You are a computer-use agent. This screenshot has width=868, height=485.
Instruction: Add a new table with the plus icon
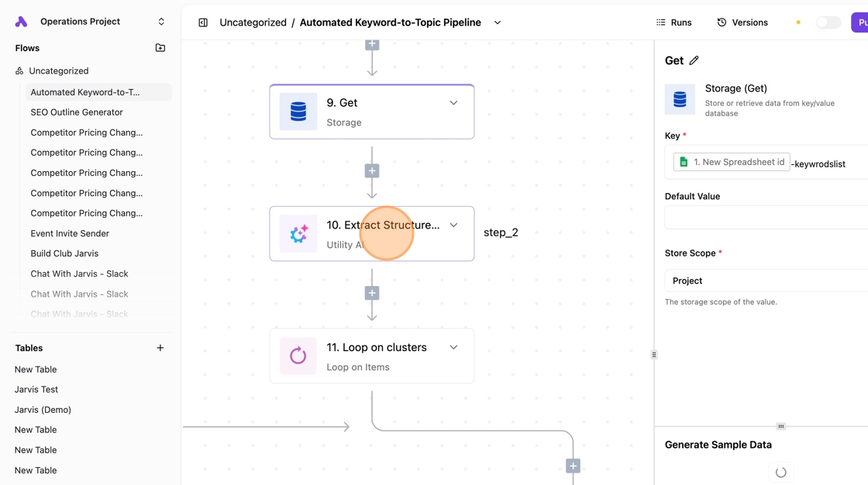tap(160, 348)
